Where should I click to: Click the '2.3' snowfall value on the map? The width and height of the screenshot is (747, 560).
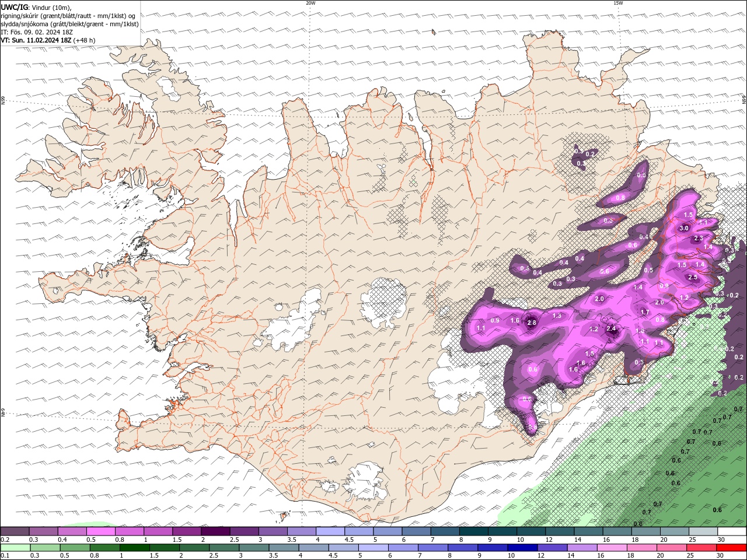coord(699,239)
